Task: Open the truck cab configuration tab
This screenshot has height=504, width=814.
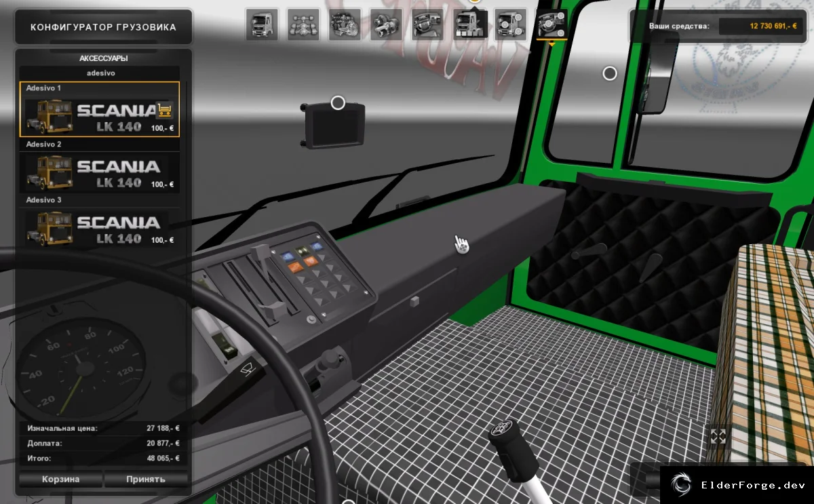Action: pos(261,25)
